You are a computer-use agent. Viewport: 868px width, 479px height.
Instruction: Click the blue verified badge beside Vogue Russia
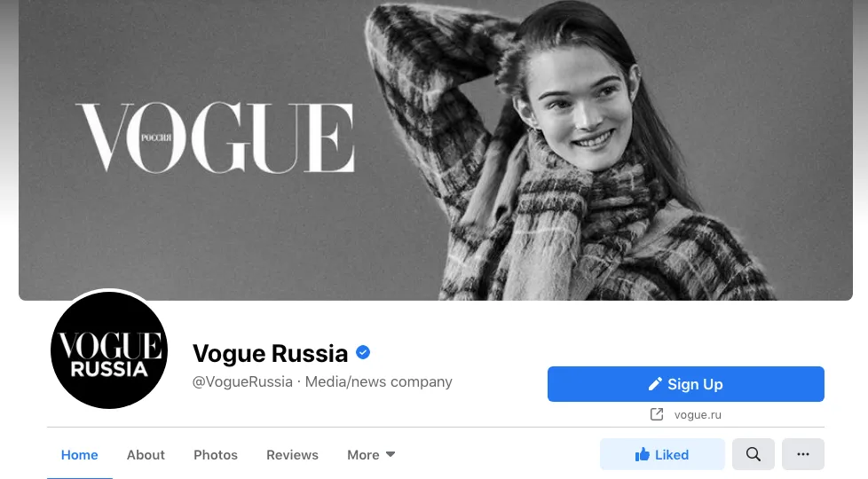(363, 352)
